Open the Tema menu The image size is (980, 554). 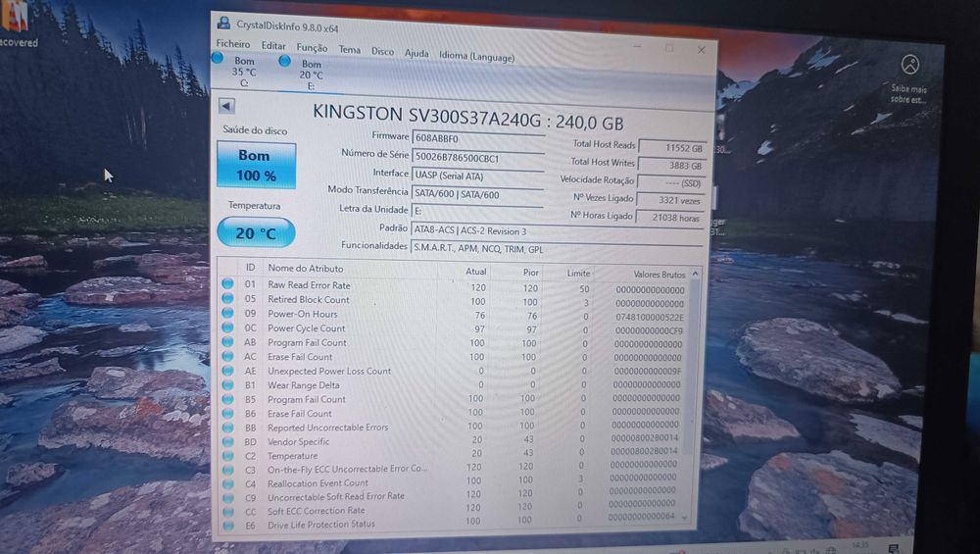point(350,49)
